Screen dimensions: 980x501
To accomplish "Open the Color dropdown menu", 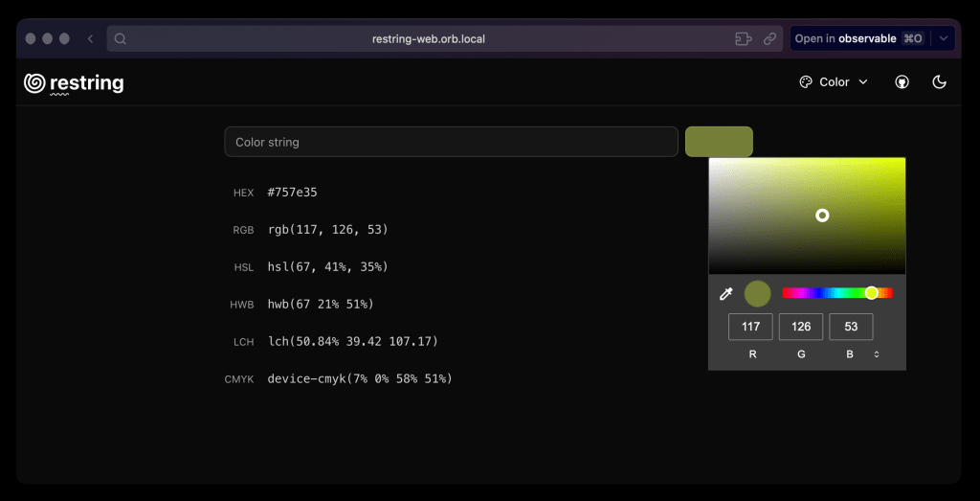I will point(834,82).
